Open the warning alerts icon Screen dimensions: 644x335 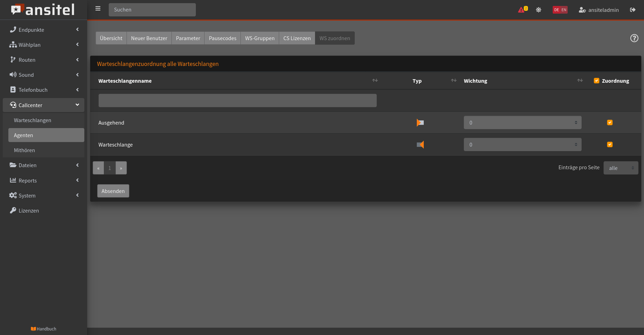522,10
